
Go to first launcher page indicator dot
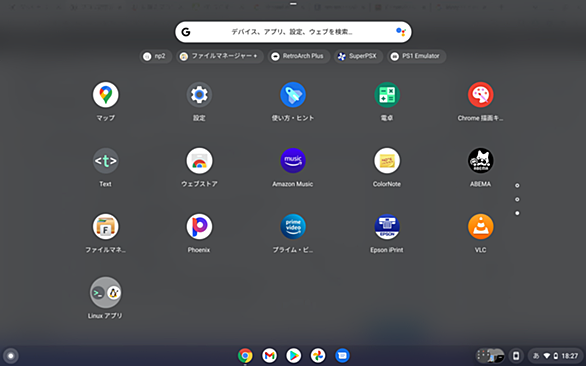click(x=517, y=185)
